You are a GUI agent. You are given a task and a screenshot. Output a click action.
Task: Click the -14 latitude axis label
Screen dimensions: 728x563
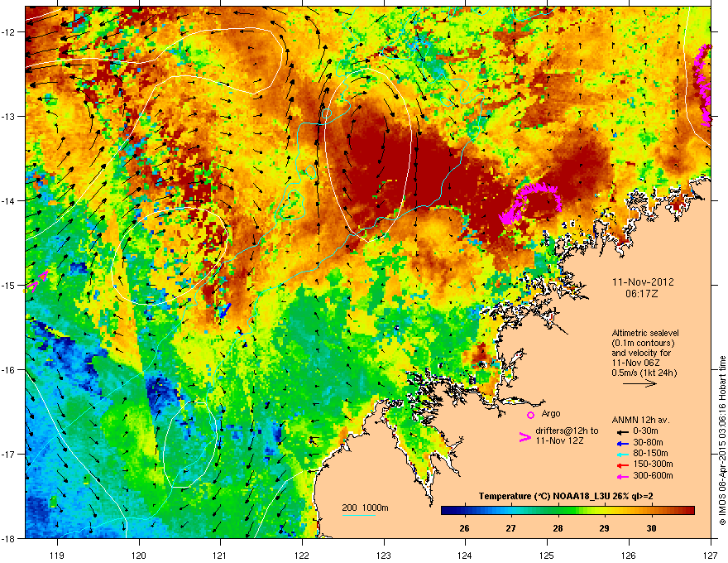9,200
